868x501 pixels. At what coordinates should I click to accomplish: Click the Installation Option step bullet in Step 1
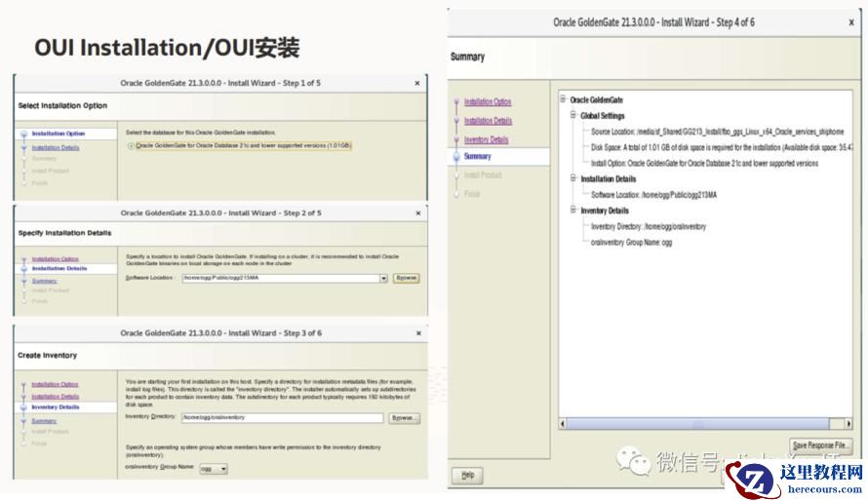[x=23, y=134]
